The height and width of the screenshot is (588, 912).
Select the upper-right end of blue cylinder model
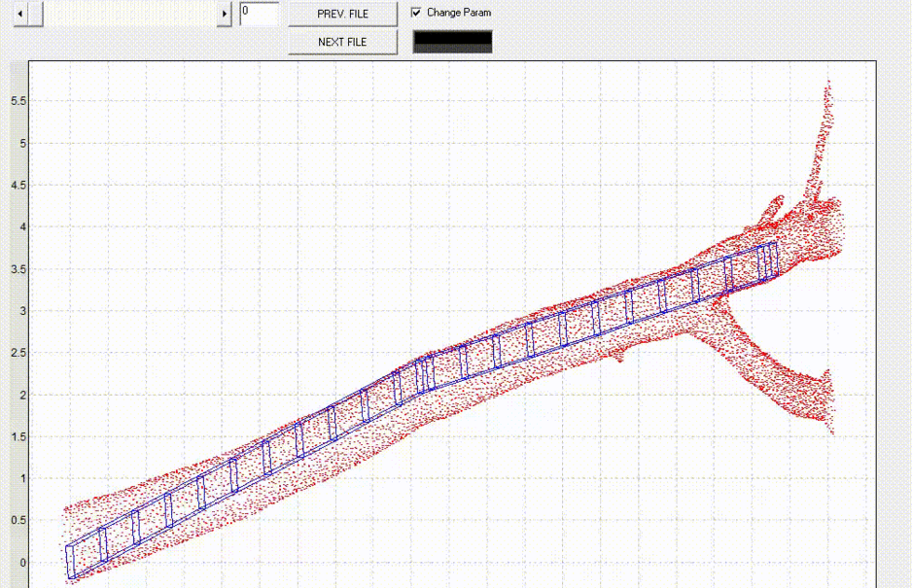770,259
